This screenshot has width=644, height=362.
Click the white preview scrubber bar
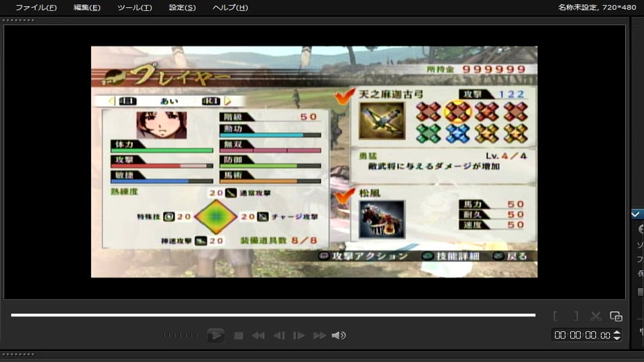click(x=273, y=315)
